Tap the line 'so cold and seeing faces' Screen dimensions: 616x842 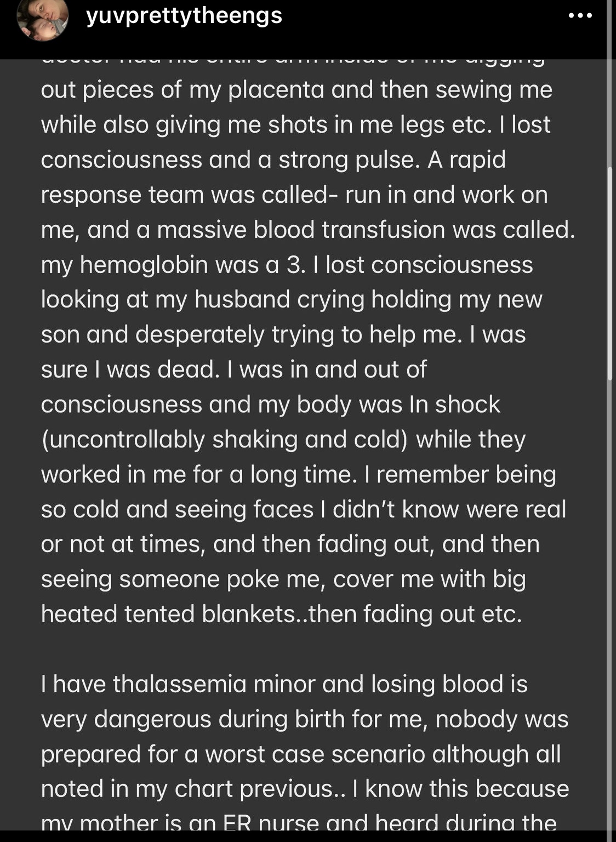tap(304, 509)
